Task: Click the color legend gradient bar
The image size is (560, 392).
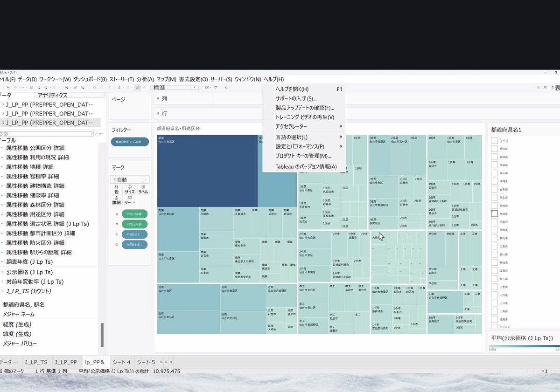Action: coord(524,347)
